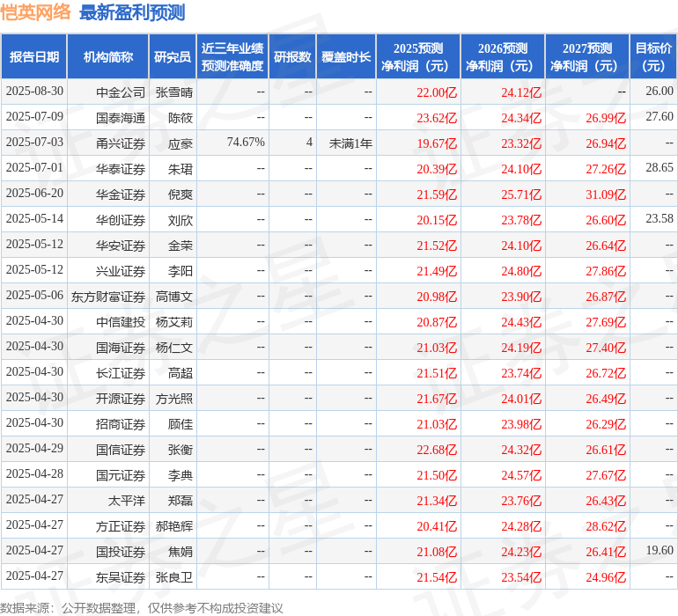
Task: Click the 机构简称 column header
Action: pos(108,57)
